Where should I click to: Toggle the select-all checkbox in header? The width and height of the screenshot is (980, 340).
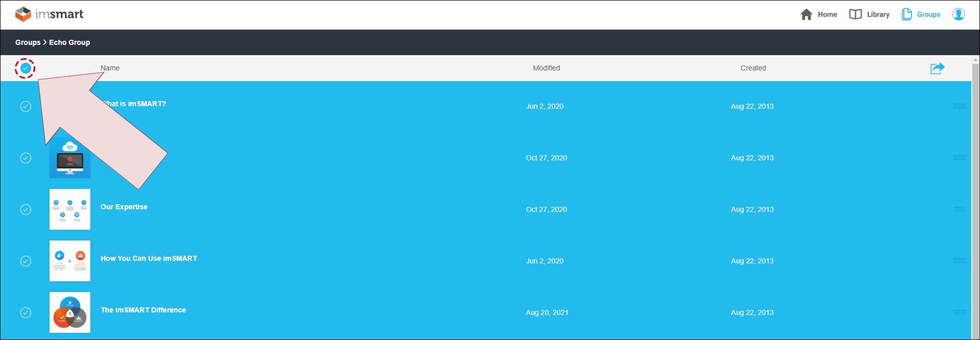[25, 68]
